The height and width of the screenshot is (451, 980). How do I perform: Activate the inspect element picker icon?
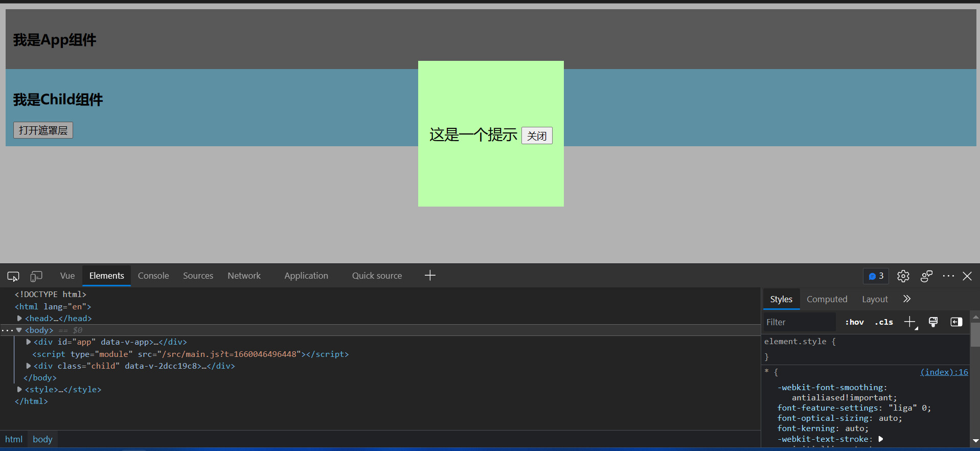coord(13,276)
